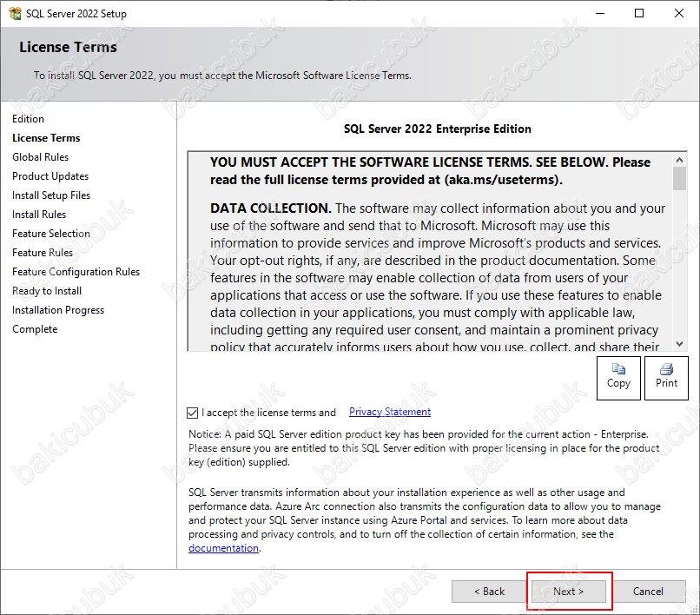The height and width of the screenshot is (615, 700).
Task: Uncheck the accept license terms checkbox
Action: (193, 413)
